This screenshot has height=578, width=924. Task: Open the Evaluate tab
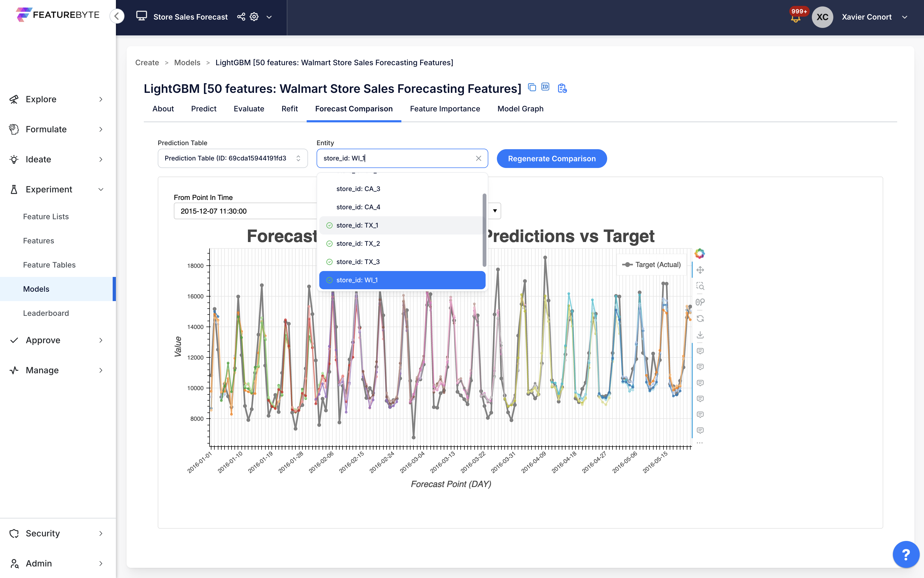[249, 109]
